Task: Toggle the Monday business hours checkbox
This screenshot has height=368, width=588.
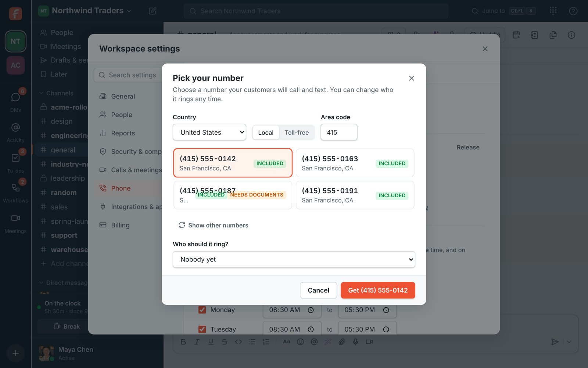Action: click(x=202, y=310)
